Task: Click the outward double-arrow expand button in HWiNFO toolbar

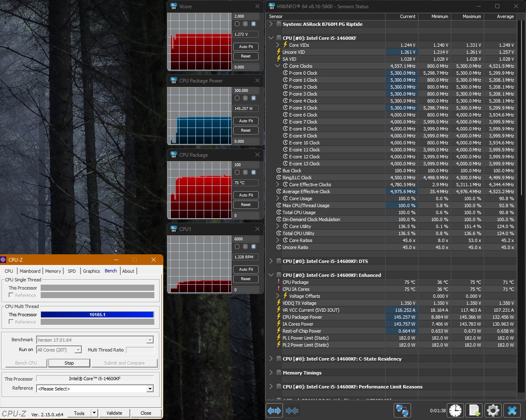Action: pyautogui.click(x=274, y=410)
